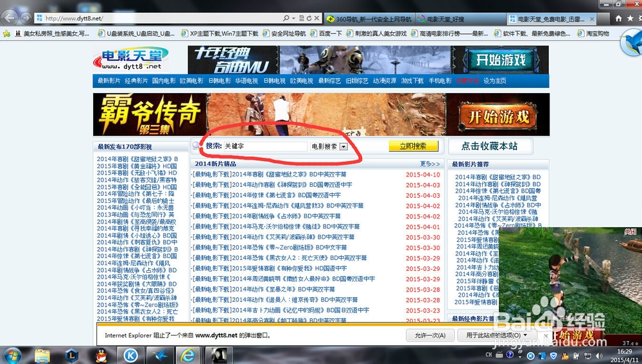642x364 pixels.
Task: Open the League L icon on taskbar
Action: point(72,356)
